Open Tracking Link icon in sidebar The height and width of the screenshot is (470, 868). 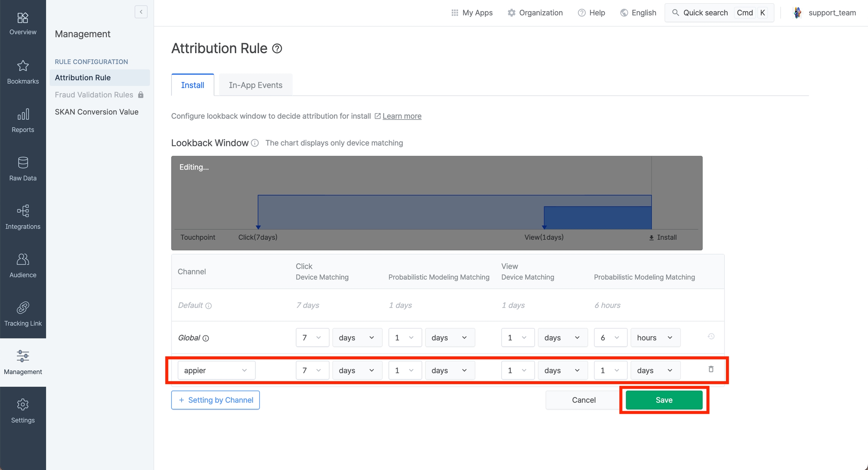[x=23, y=308]
